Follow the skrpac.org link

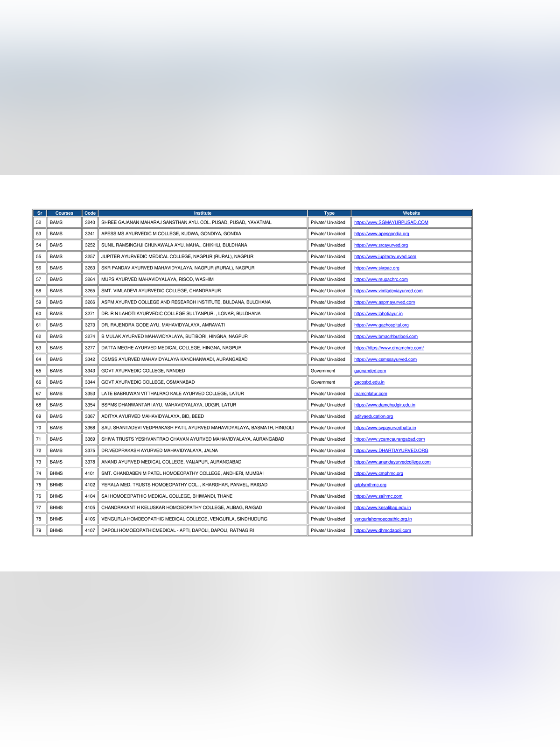pos(377,268)
